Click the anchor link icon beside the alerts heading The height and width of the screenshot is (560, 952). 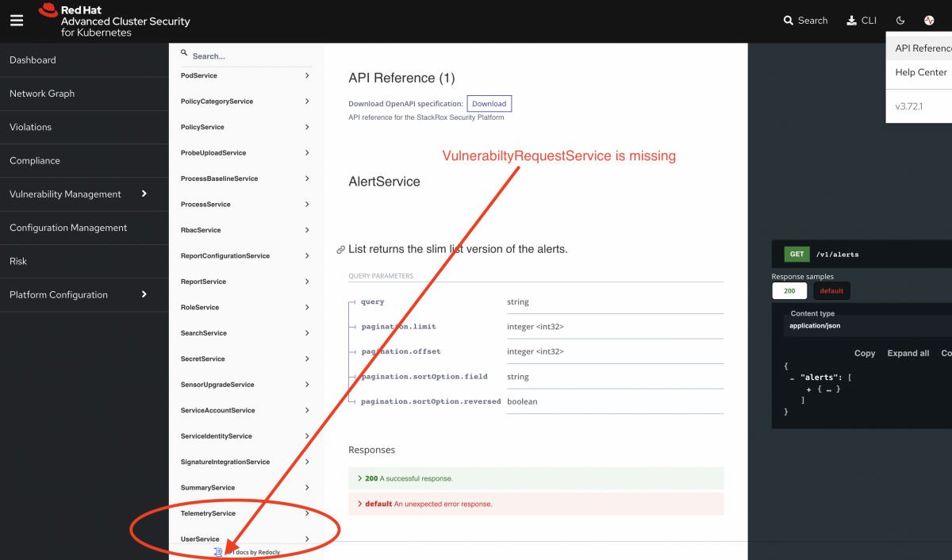click(340, 248)
